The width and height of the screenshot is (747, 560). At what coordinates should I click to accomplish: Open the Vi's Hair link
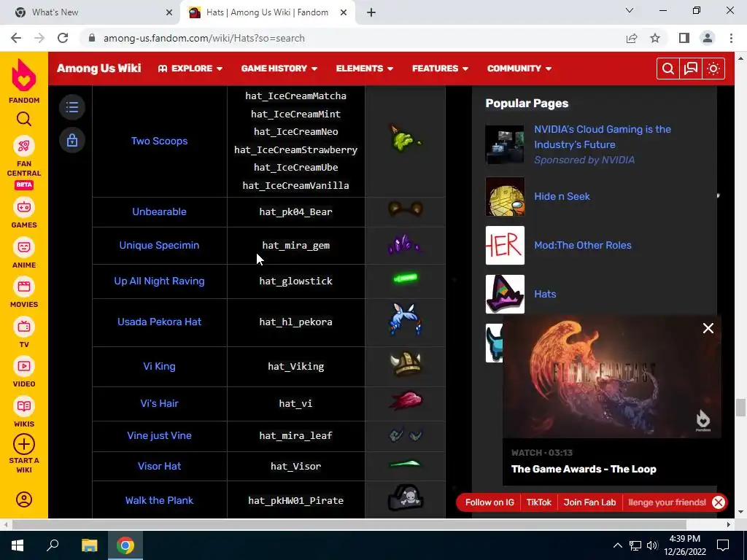(x=159, y=403)
